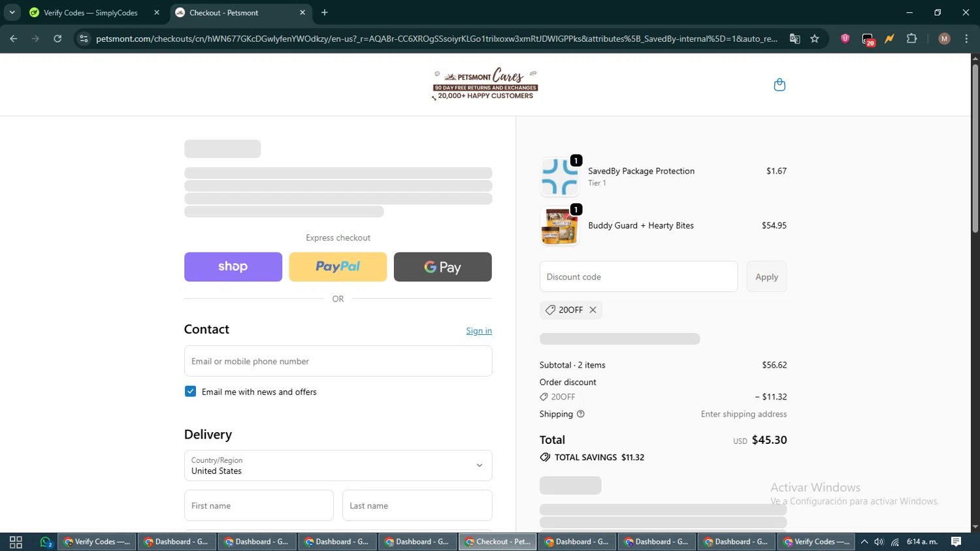The width and height of the screenshot is (980, 551).
Task: Open the uBlock shield extension icon
Action: click(x=845, y=39)
